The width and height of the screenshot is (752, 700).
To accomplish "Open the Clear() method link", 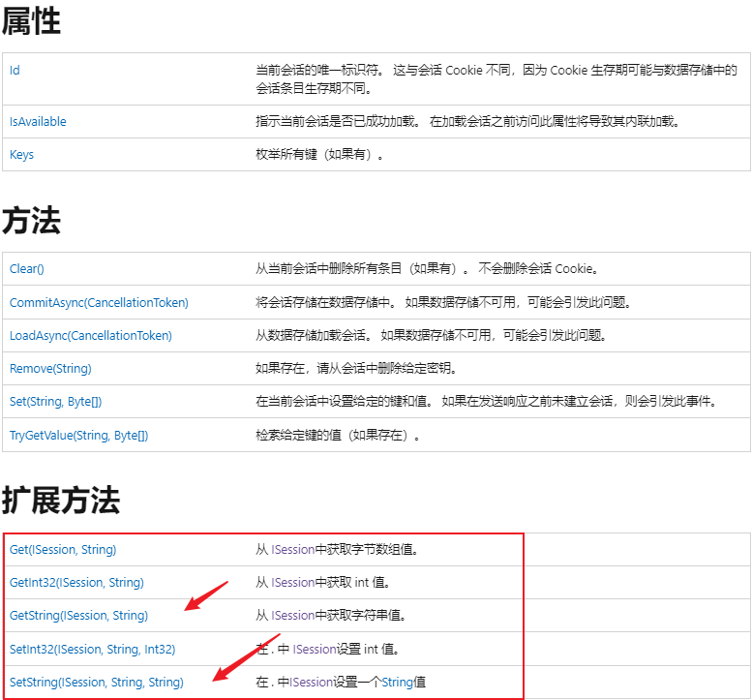I will (27, 269).
